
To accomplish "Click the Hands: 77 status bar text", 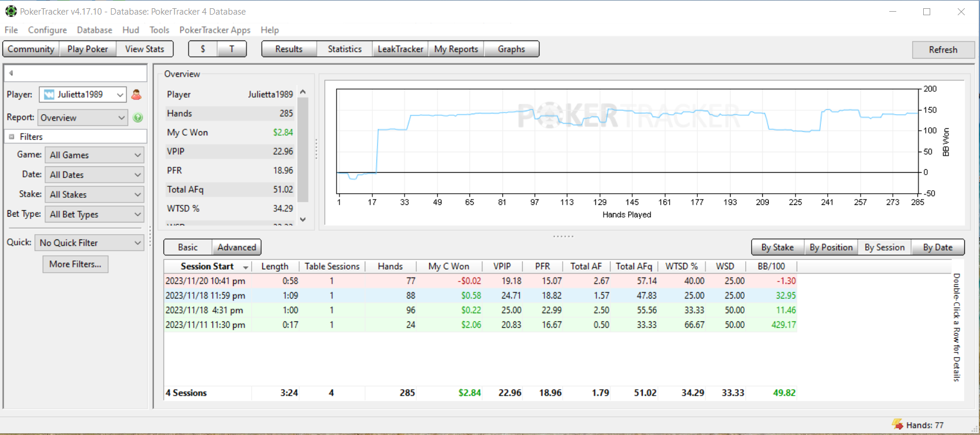I will [x=925, y=425].
